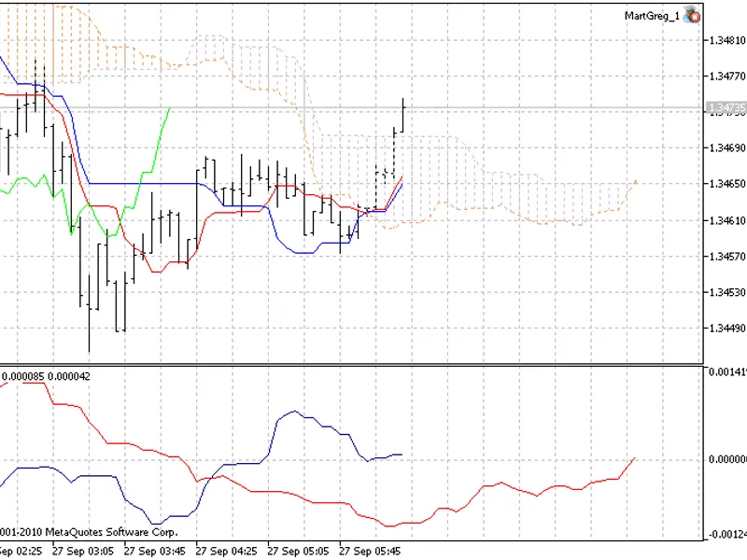The width and height of the screenshot is (747, 560).
Task: Click the 27 Sep 05:05 time label
Action: tap(298, 552)
